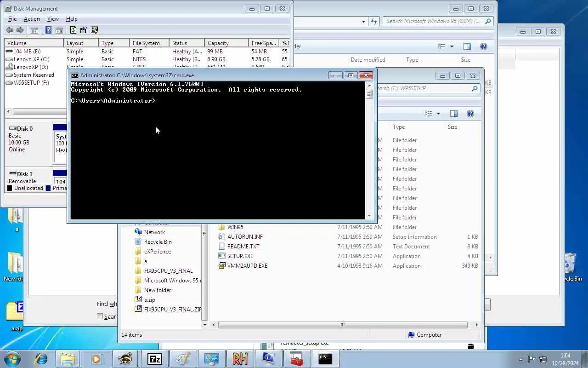
Task: Click horizontal scrollbar thumb in W95SETUP file list
Action: click(342, 325)
